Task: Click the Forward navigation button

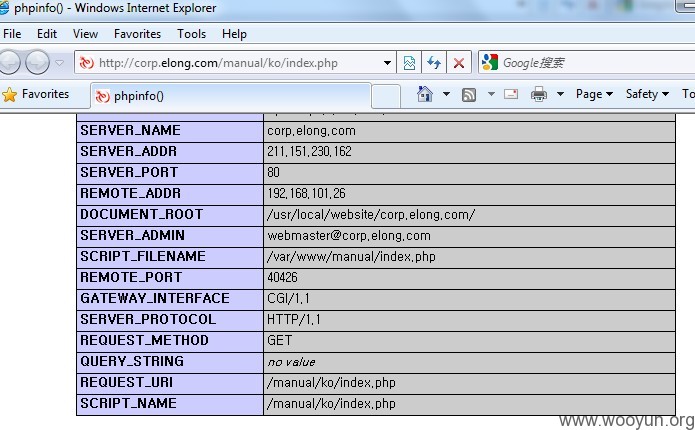Action: (x=37, y=63)
